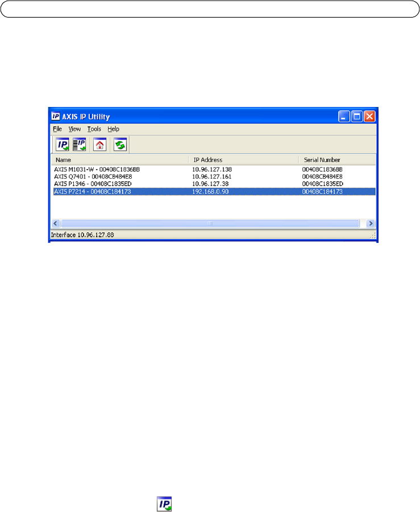Click IP address 10.96.127.161

click(x=211, y=177)
